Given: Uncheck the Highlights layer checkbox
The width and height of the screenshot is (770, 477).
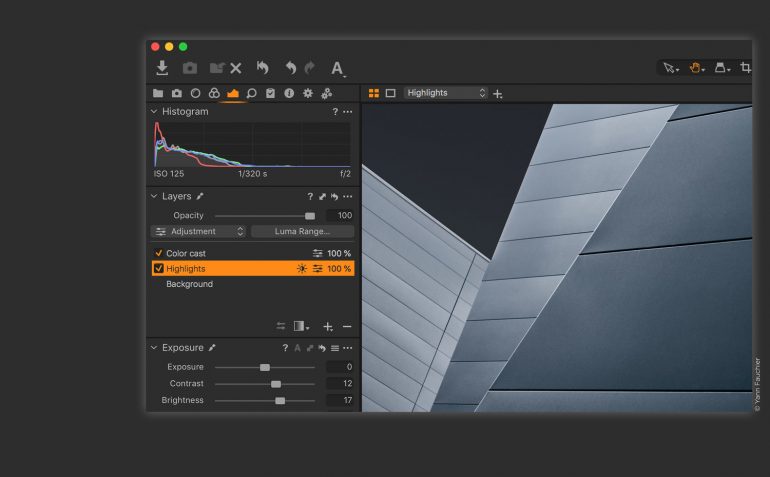Looking at the screenshot, I should [x=158, y=269].
